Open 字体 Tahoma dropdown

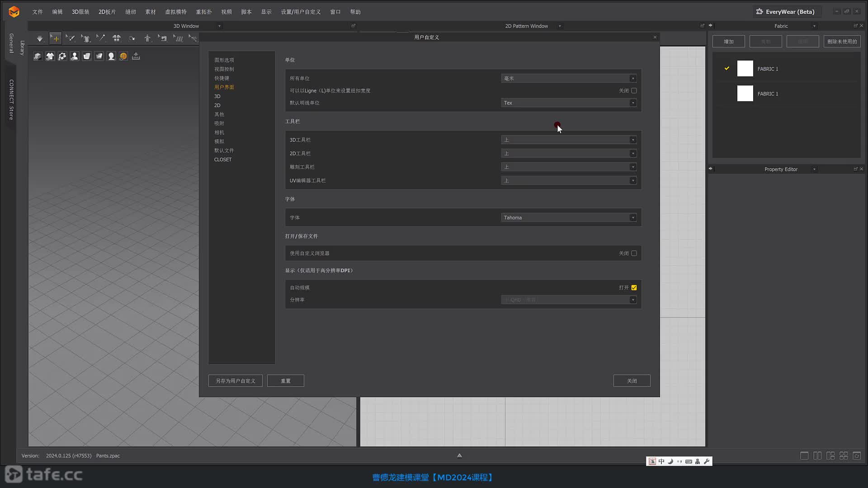pos(569,218)
